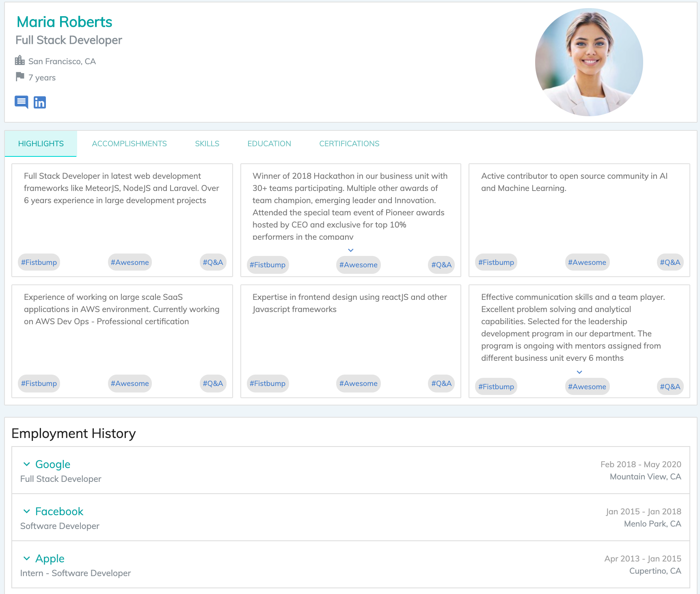This screenshot has width=700, height=594.
Task: Tag Hackathon winner card as Awesome
Action: (359, 265)
